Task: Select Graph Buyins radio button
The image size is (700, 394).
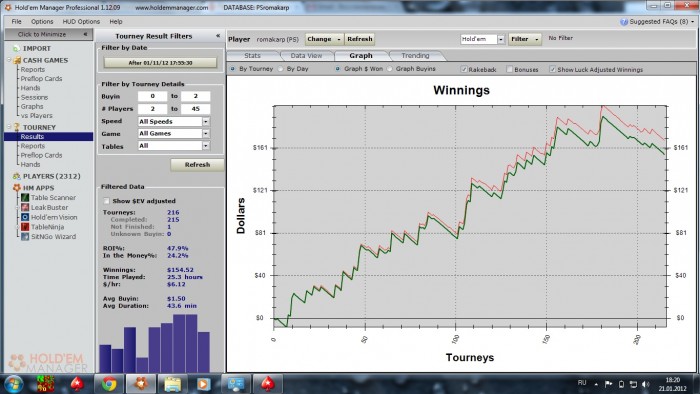Action: coord(389,69)
